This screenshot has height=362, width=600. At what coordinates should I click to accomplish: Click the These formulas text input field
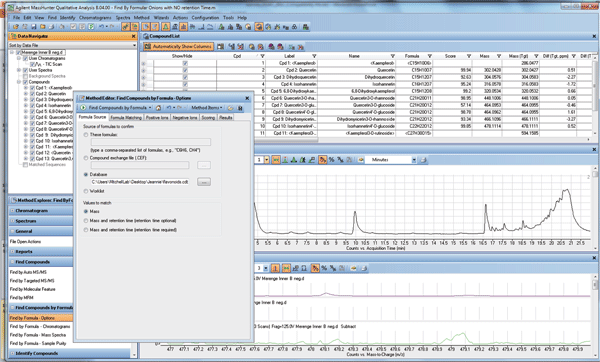(151, 142)
